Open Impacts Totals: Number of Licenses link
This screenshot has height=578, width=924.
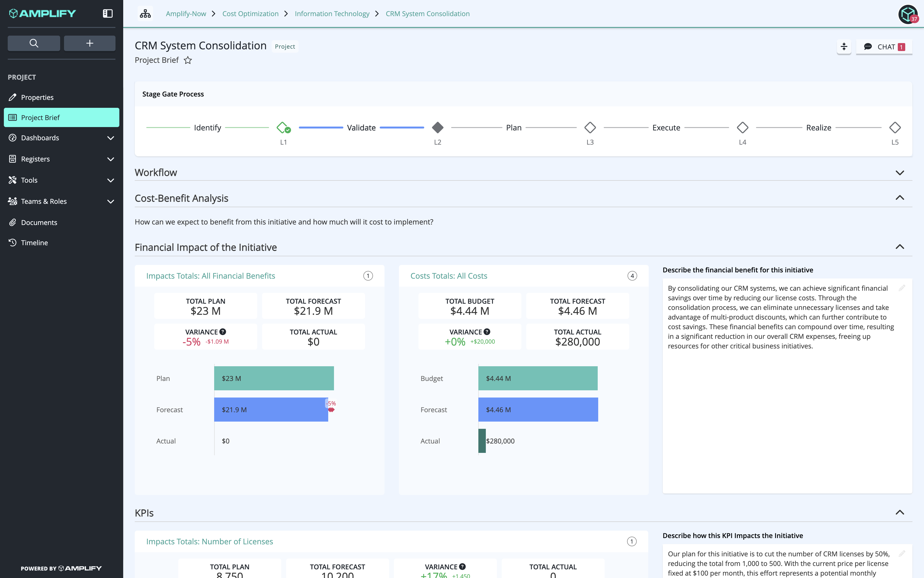(x=210, y=541)
